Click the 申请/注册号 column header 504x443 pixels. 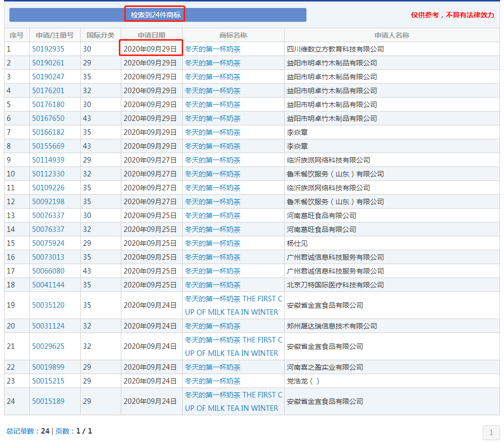tap(54, 35)
